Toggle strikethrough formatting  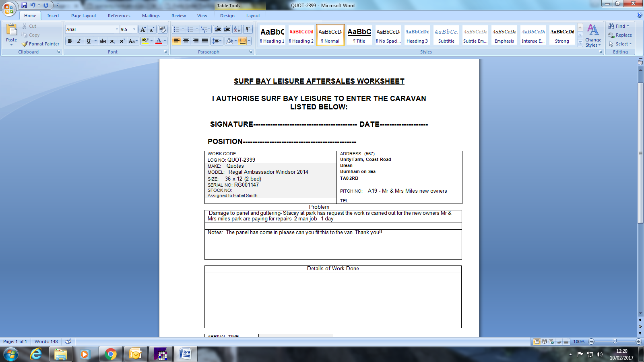coord(103,41)
